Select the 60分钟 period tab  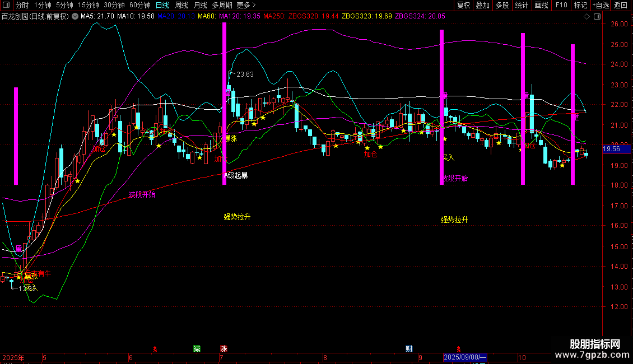click(x=139, y=5)
